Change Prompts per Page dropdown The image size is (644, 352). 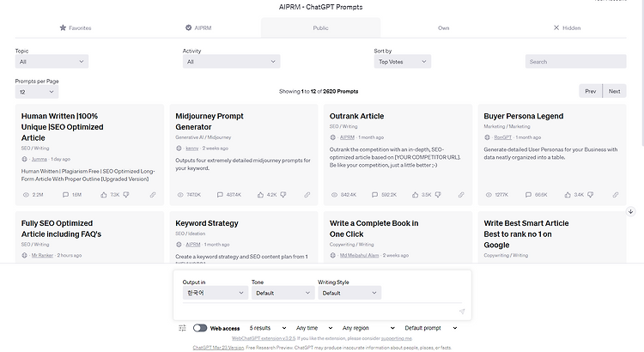coord(37,92)
